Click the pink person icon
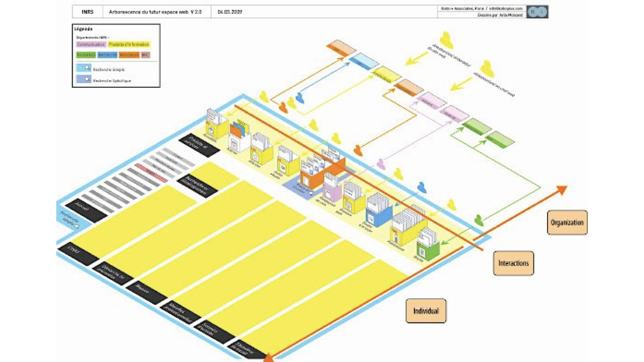 [381, 164]
